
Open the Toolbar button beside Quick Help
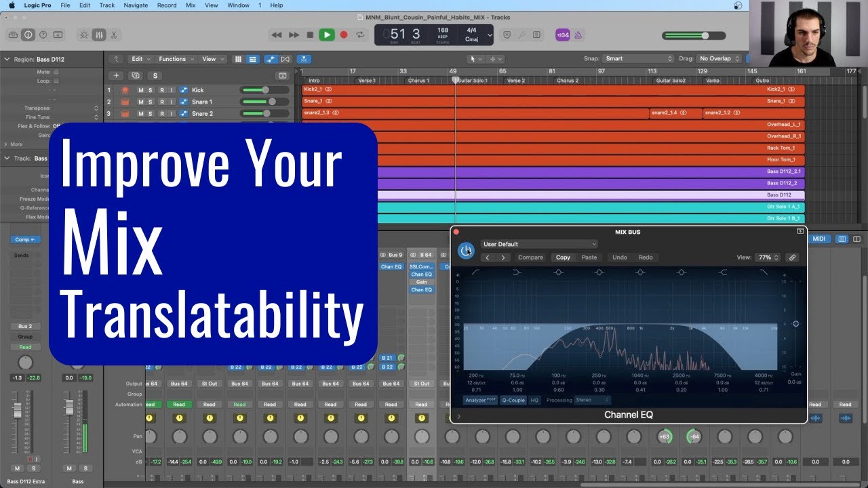(x=58, y=35)
